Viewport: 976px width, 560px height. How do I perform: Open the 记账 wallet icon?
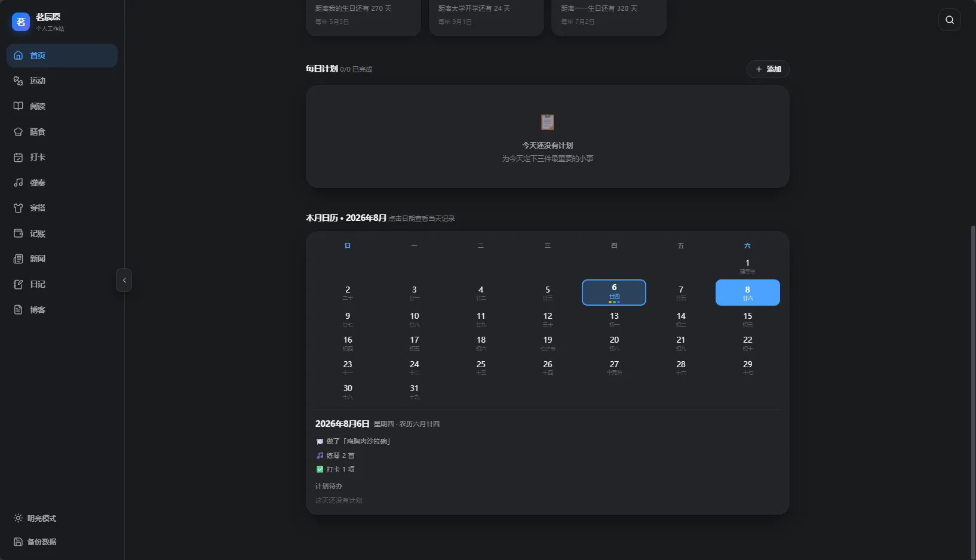click(19, 233)
